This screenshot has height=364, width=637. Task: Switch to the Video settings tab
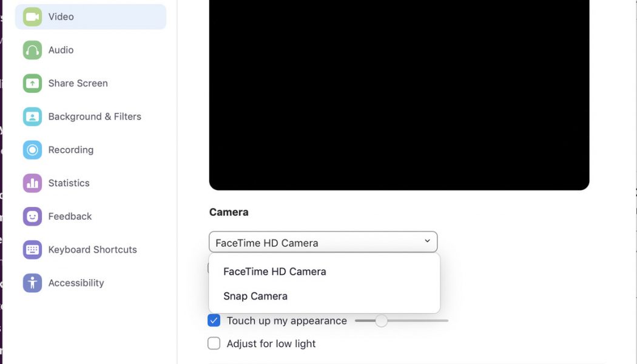pyautogui.click(x=59, y=16)
